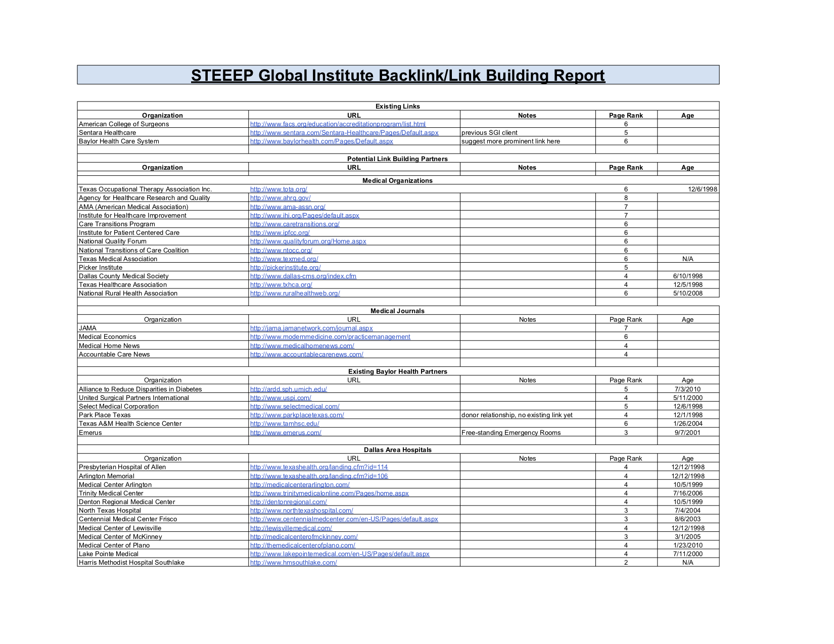
Task: Select the 'donor relationship, no existing link yet' note
Action: [x=517, y=415]
